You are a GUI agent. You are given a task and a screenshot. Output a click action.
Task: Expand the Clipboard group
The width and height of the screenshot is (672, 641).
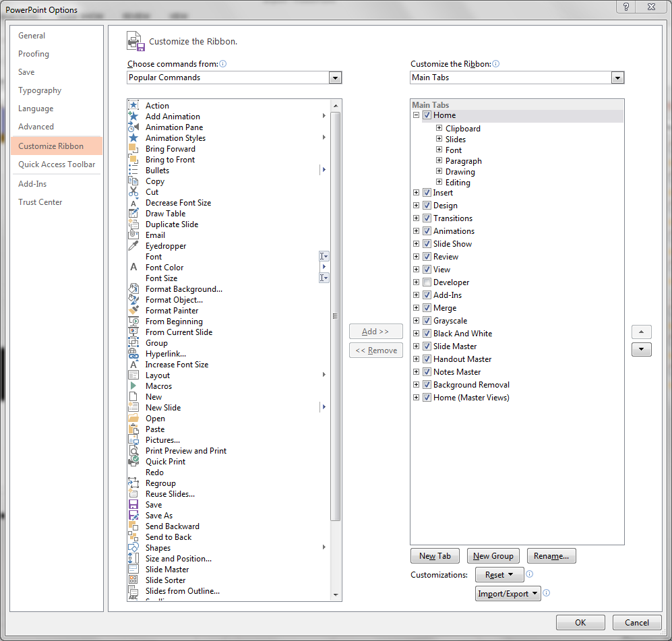pyautogui.click(x=439, y=127)
